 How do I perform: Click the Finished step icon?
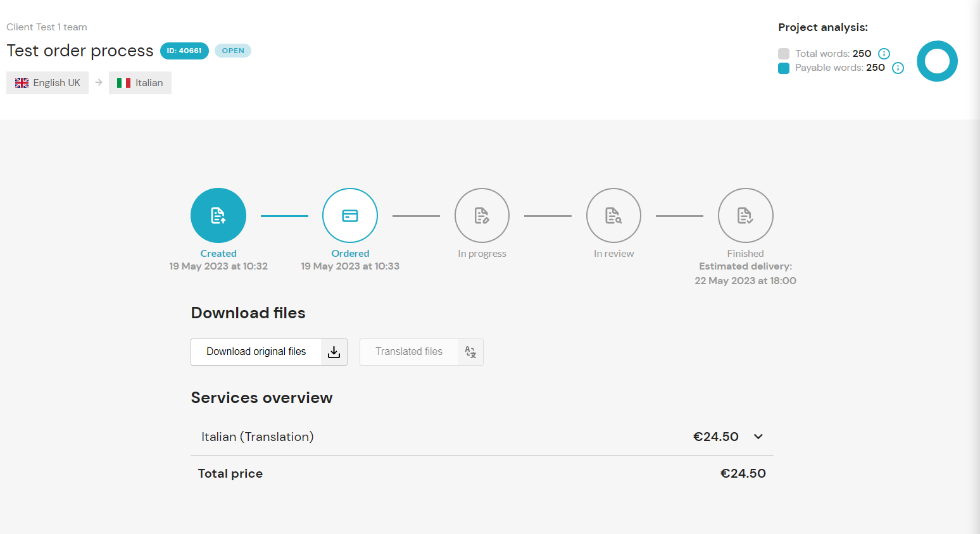tap(745, 216)
